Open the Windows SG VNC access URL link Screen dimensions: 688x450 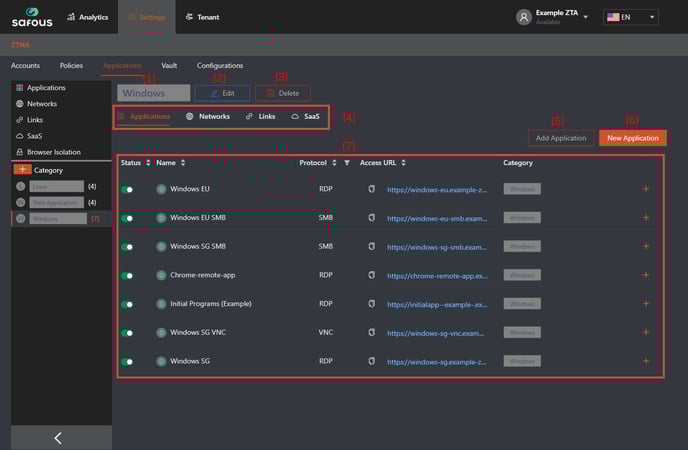(435, 333)
